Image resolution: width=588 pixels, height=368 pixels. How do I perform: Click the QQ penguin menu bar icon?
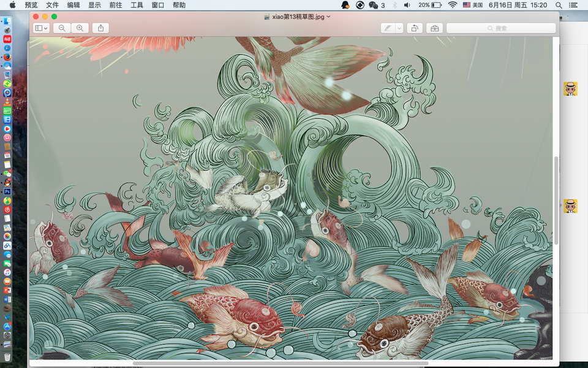[345, 5]
